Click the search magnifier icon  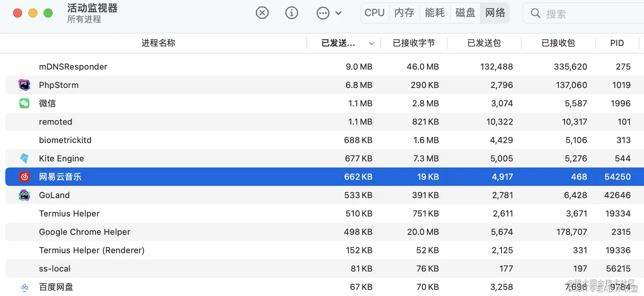click(x=535, y=14)
